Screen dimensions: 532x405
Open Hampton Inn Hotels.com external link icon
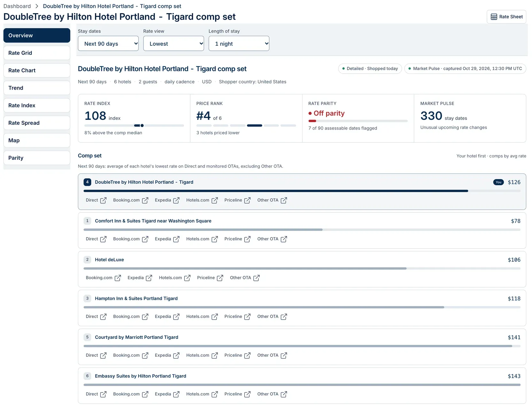point(215,316)
